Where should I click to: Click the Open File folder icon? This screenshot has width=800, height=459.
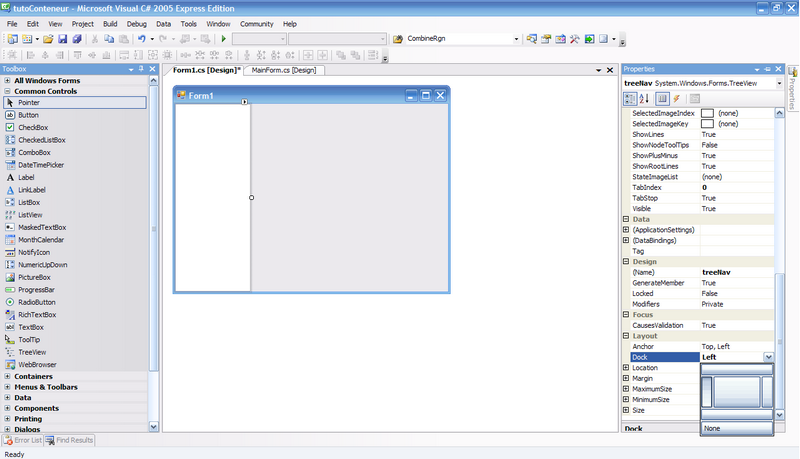point(48,39)
